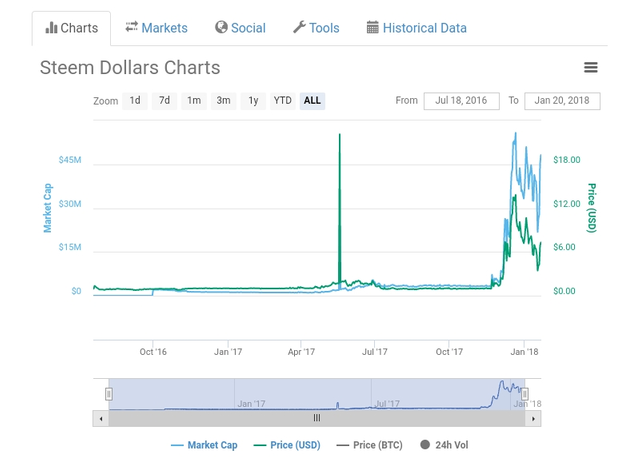This screenshot has height=457, width=640.
Task: Click the wrench icon beside Tools
Action: [x=299, y=27]
